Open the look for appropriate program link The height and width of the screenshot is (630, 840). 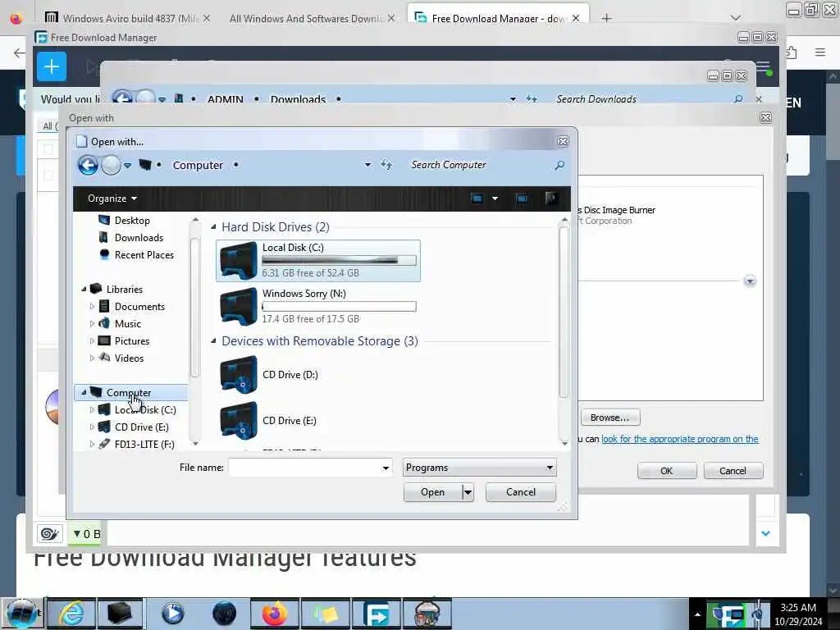coord(680,440)
